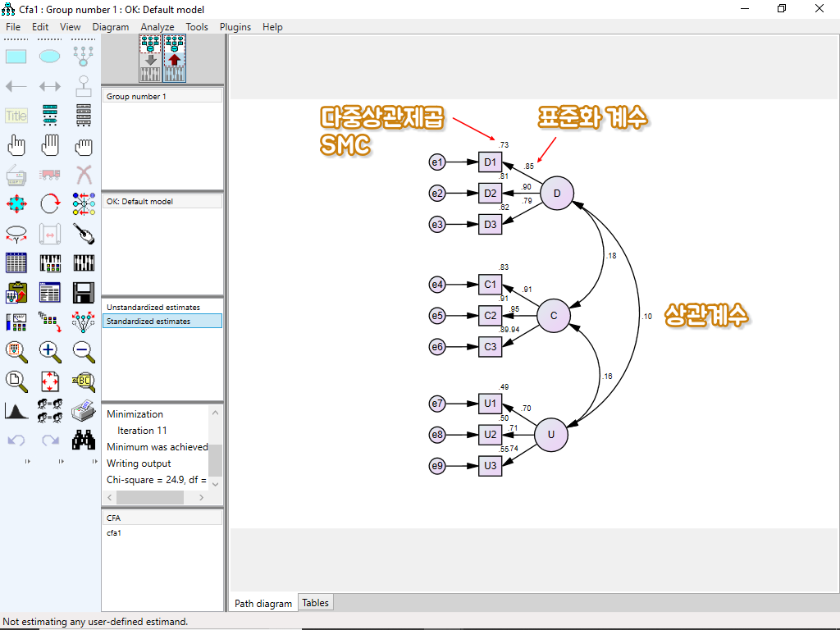The height and width of the screenshot is (630, 840).
Task: Click the Preserve symmetries tool
Action: tap(84, 322)
